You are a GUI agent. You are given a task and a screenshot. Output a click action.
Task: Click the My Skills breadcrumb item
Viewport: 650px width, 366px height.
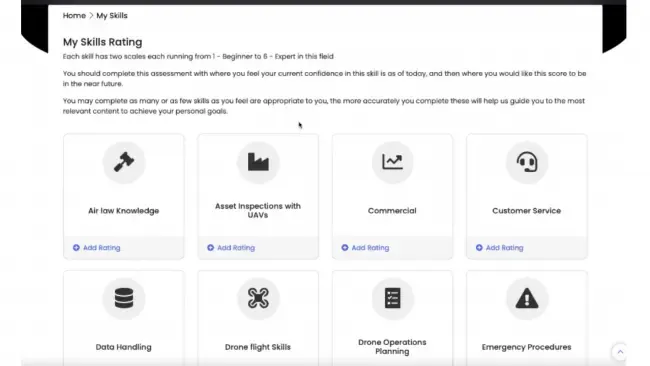(x=112, y=16)
